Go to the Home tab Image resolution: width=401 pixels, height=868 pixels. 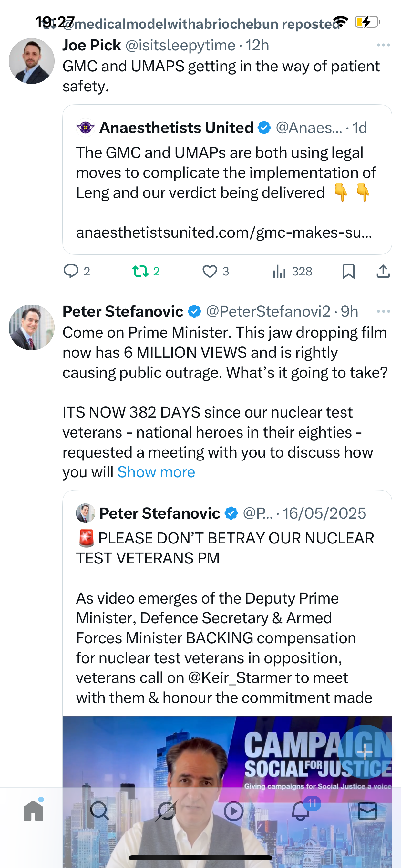33,811
